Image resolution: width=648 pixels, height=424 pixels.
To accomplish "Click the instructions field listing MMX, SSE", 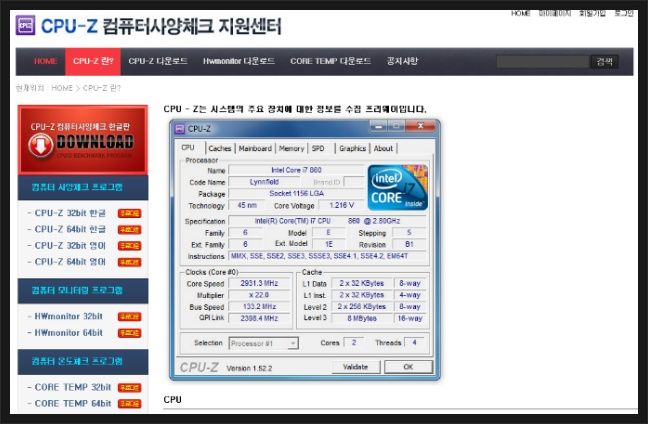I will pyautogui.click(x=327, y=256).
